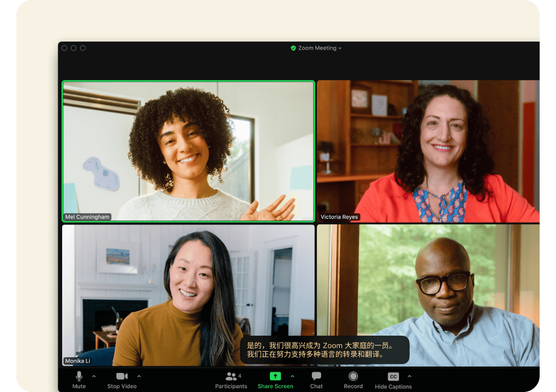Viewport: 556px width, 392px height.
Task: Click the green encryption shield icon
Action: click(x=293, y=48)
